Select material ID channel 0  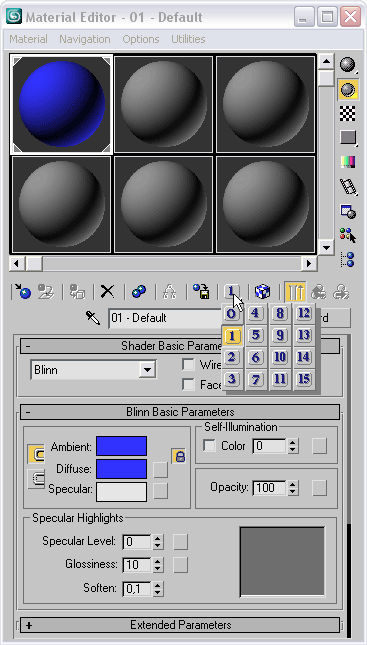click(232, 315)
